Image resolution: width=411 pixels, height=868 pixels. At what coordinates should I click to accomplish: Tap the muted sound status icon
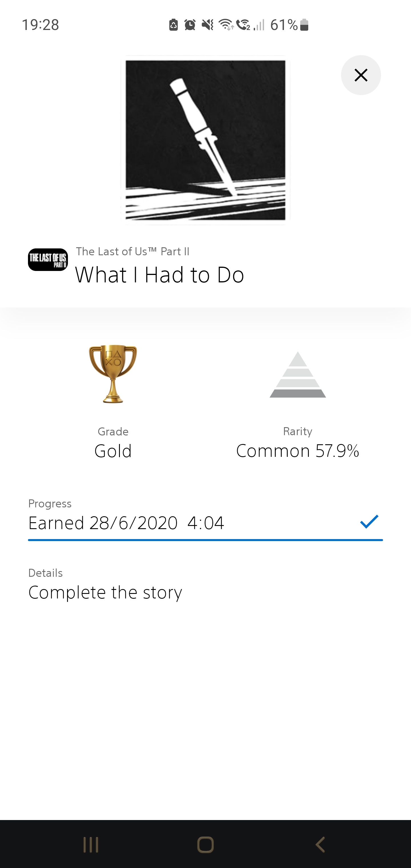[x=207, y=25]
